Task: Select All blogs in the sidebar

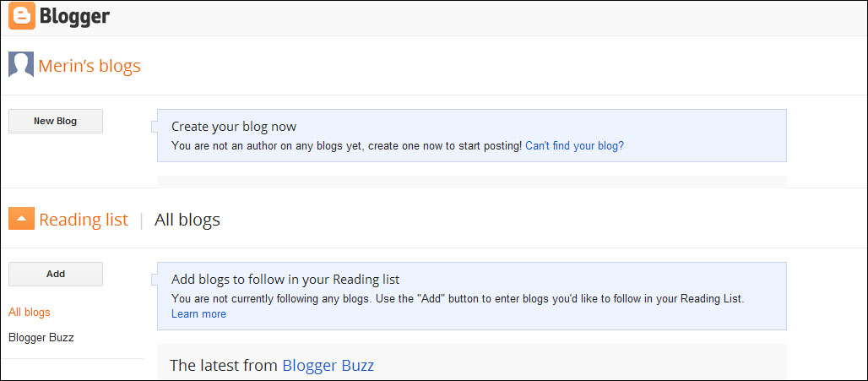Action: click(30, 313)
